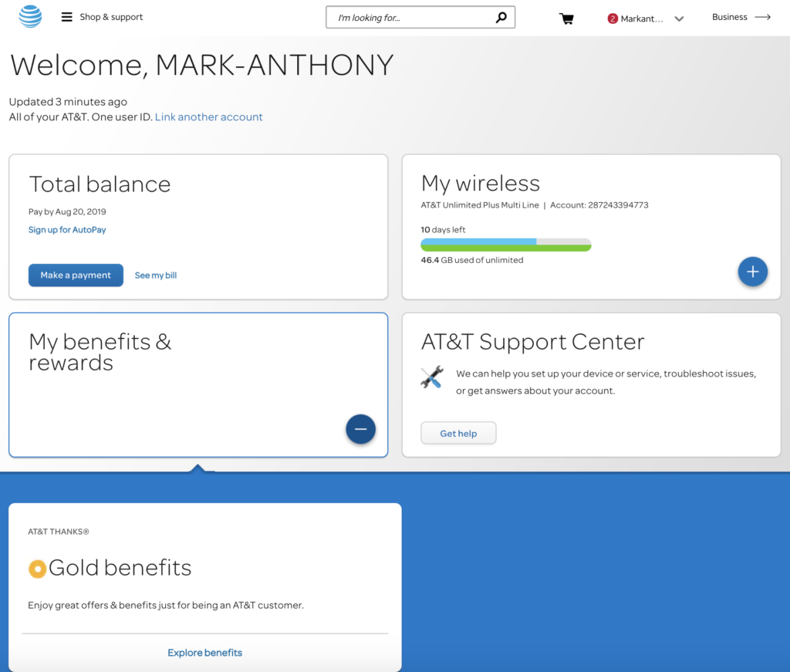Click the red notification badge showing 2
The width and height of the screenshot is (790, 672).
pos(613,19)
